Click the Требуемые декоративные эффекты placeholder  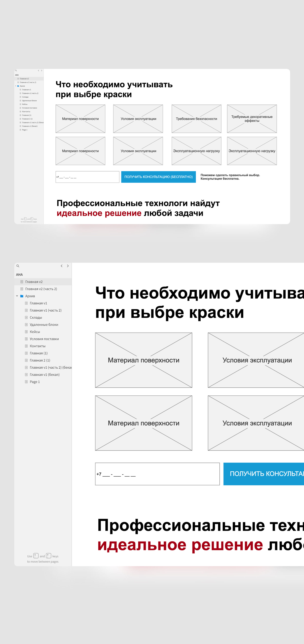click(x=252, y=119)
